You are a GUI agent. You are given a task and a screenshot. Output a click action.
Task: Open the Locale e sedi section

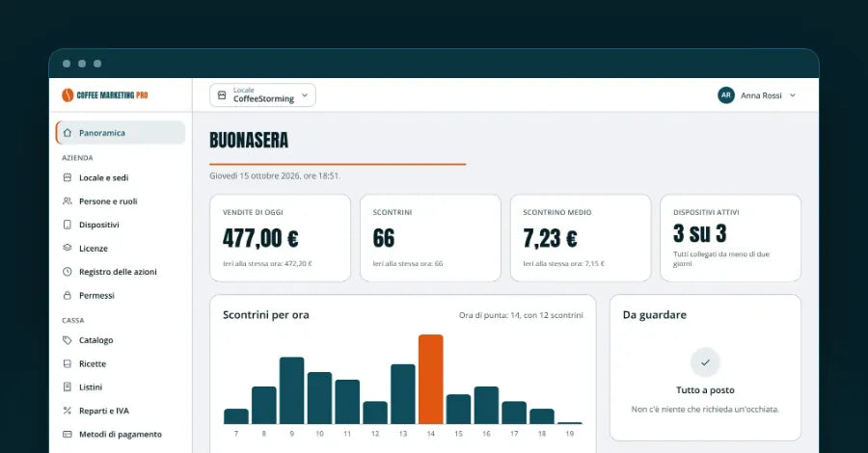coord(121,177)
